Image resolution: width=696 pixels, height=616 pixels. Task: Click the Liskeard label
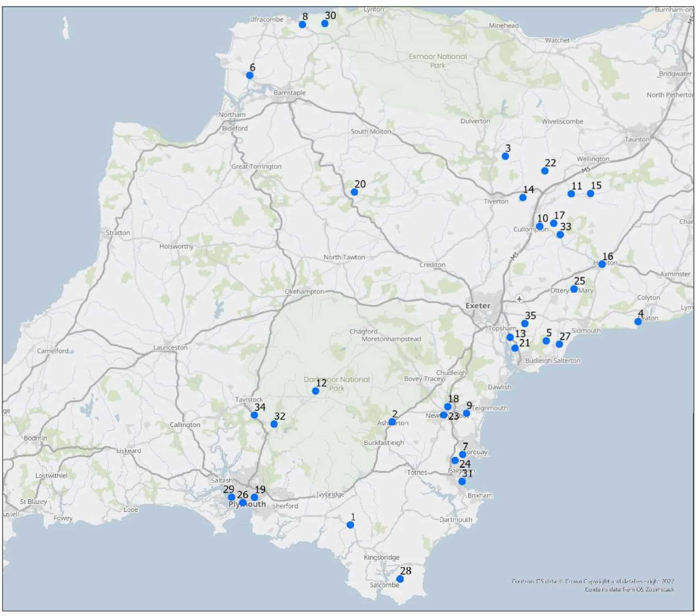tap(128, 450)
